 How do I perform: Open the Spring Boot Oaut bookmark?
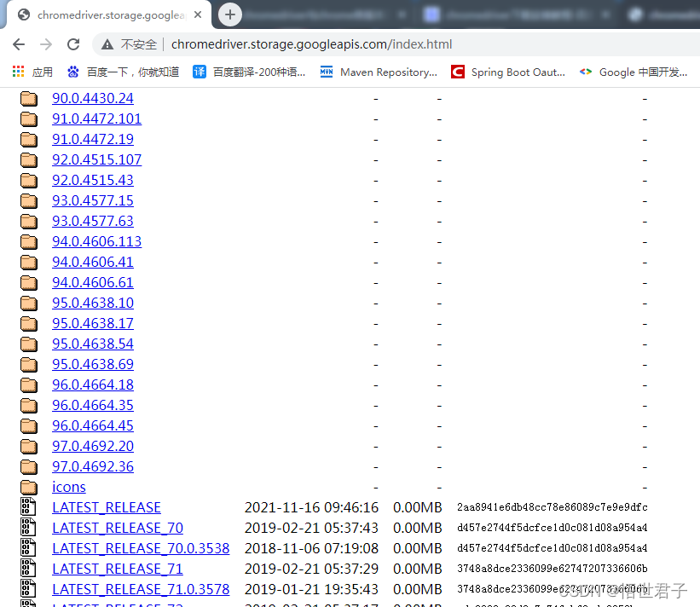(x=508, y=72)
